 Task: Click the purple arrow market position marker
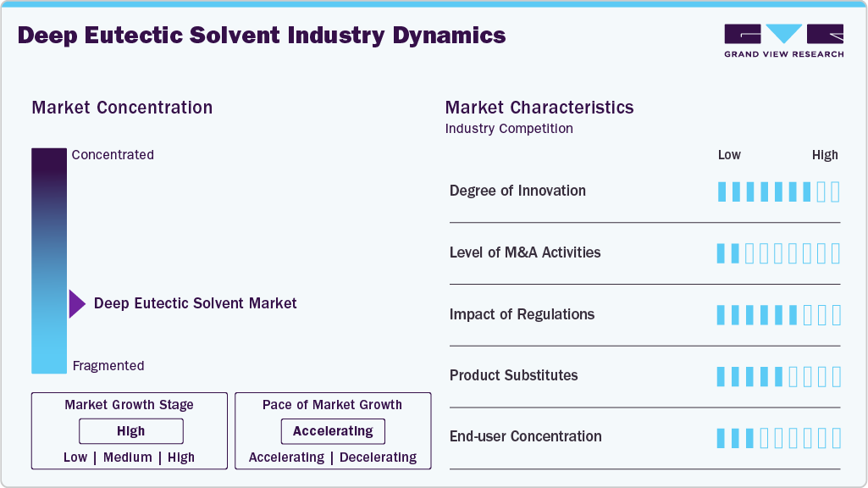77,303
